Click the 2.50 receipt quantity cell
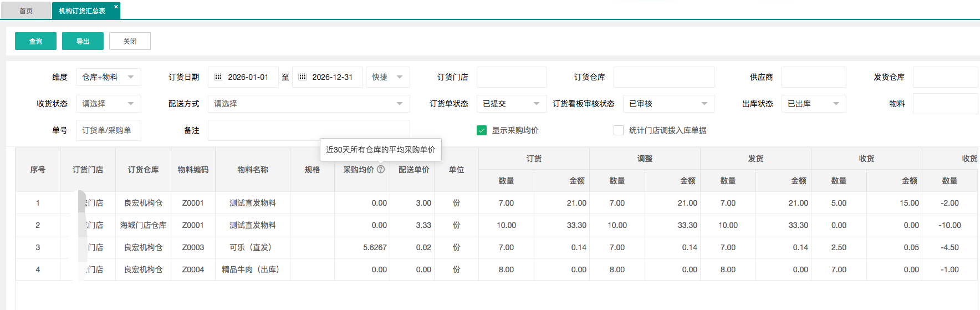The height and width of the screenshot is (310, 980). 839,247
